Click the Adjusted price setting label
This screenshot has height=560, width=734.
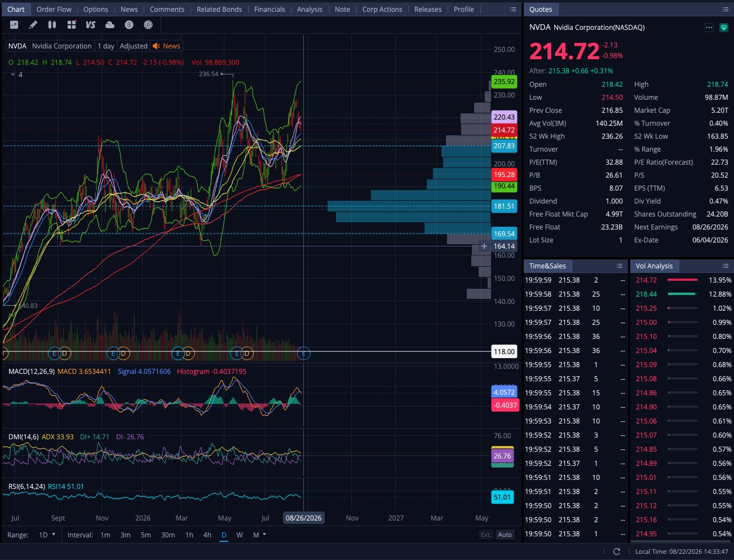[134, 46]
